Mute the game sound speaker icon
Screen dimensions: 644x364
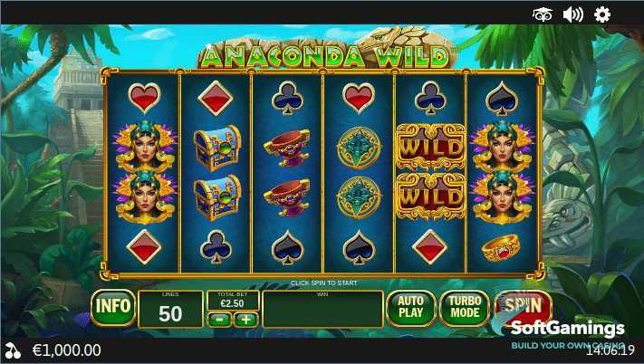(573, 15)
